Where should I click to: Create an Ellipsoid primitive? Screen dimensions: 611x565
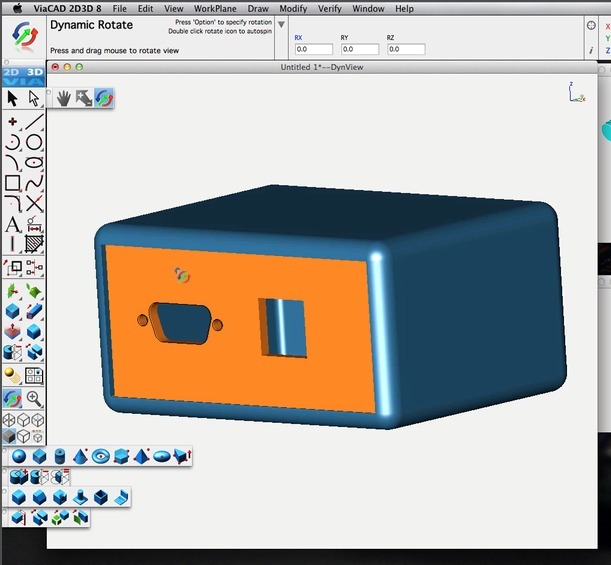tap(161, 456)
